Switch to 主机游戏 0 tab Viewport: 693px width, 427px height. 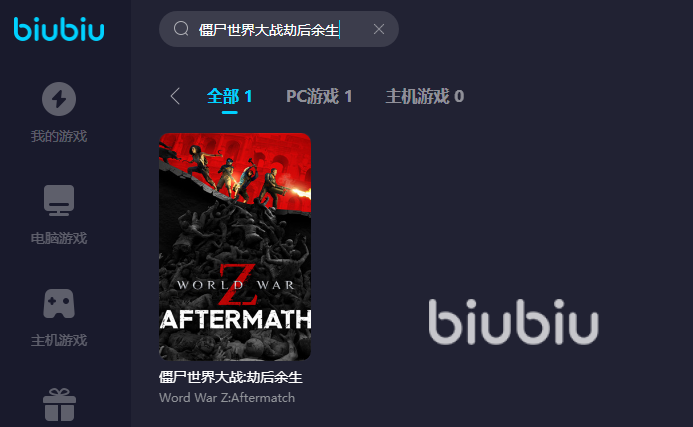point(425,96)
